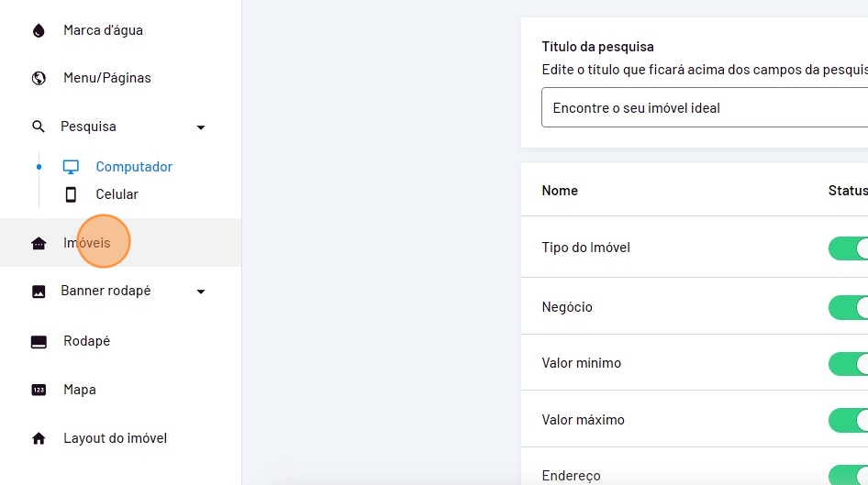Viewport: 868px width, 485px height.
Task: Click the globe Menu/Páginas icon
Action: coord(39,78)
